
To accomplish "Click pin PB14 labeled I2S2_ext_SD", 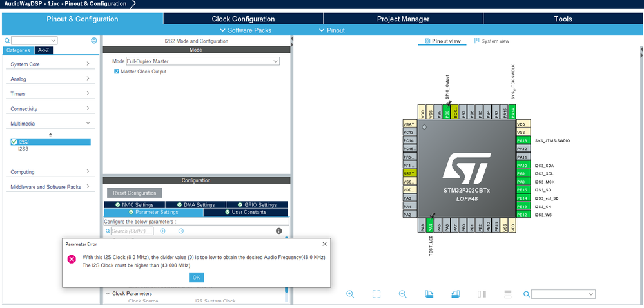I will 522,198.
